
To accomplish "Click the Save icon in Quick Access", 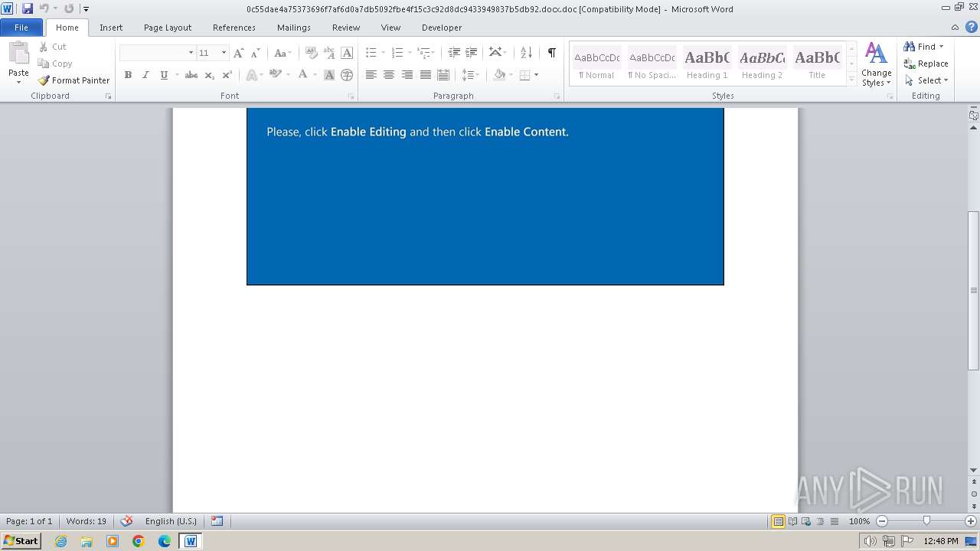I will tap(28, 9).
